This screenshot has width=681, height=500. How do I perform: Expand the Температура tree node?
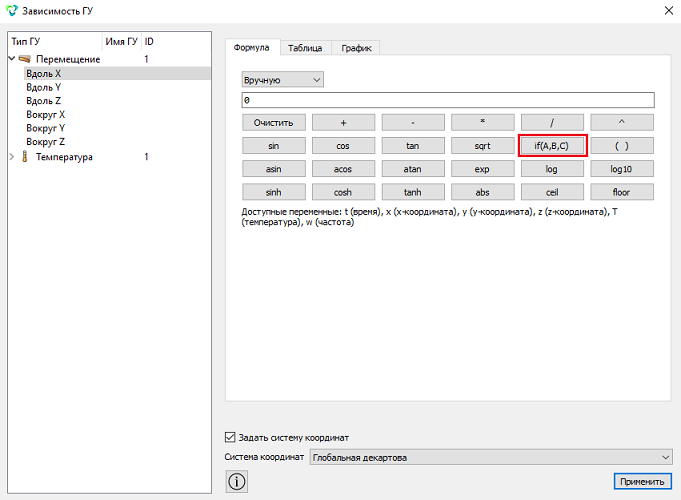click(x=12, y=157)
